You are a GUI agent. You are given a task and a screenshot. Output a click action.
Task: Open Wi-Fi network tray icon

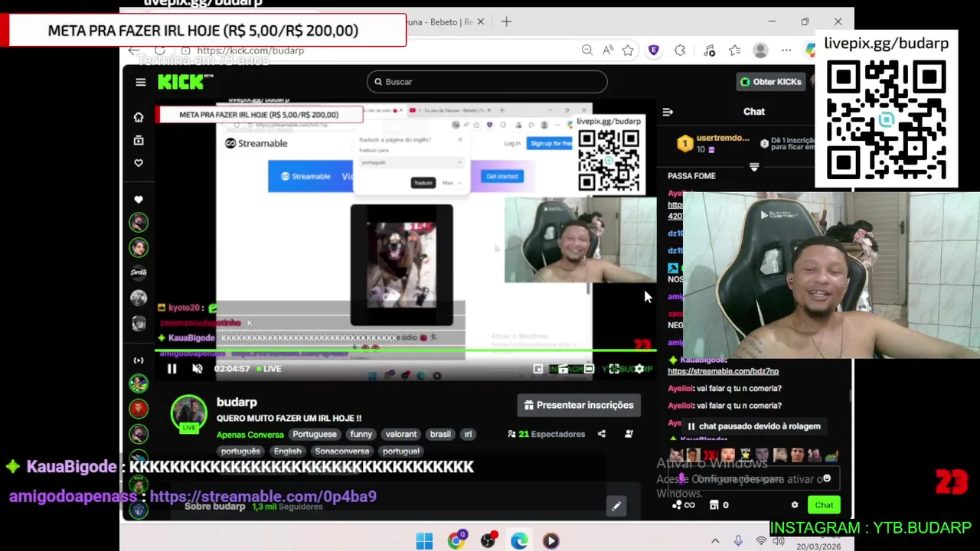761,541
